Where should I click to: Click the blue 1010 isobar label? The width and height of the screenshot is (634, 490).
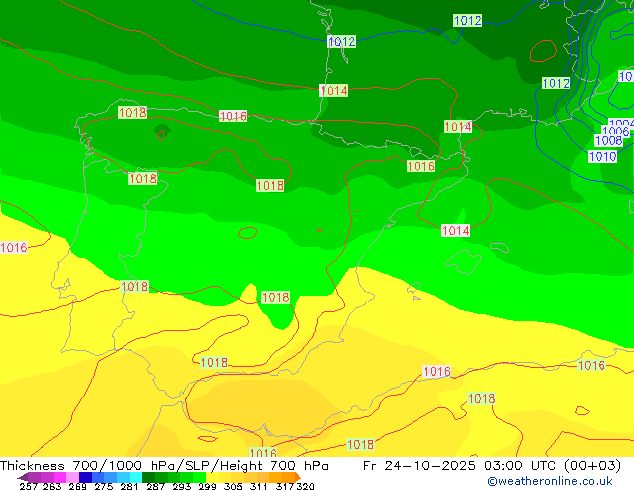(x=602, y=156)
